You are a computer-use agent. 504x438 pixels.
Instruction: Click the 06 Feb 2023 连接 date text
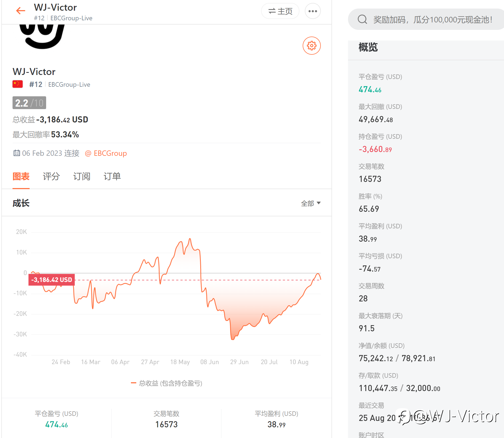pos(51,153)
